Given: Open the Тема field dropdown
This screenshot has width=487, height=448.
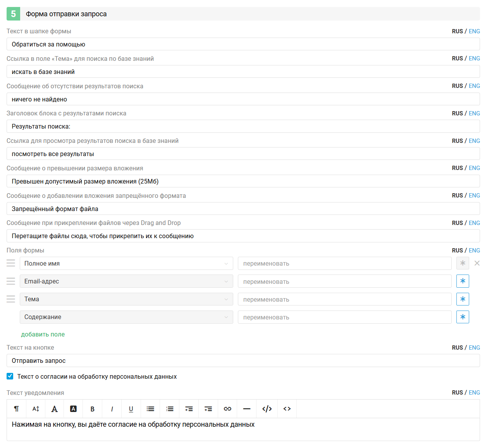Looking at the screenshot, I should pos(126,299).
